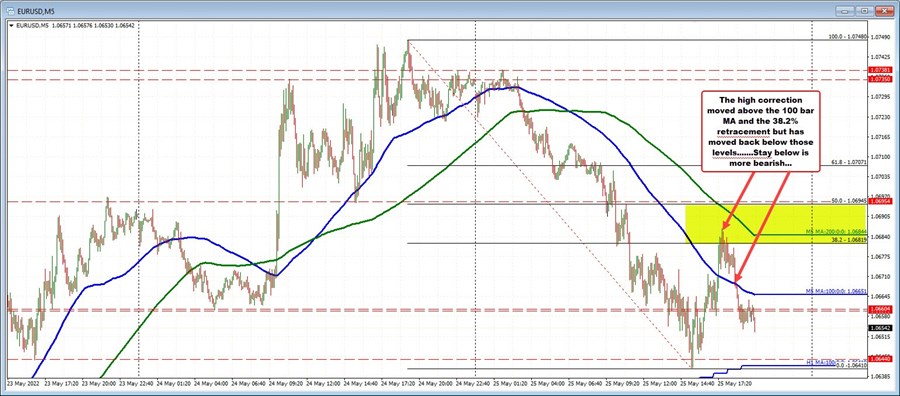
Task: Click the 1.07425 value on price axis
Action: 881,57
